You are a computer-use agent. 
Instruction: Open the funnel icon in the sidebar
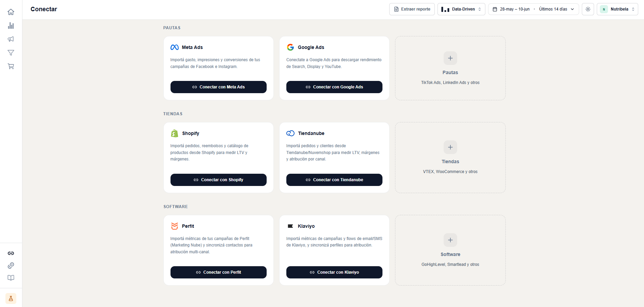click(x=11, y=53)
